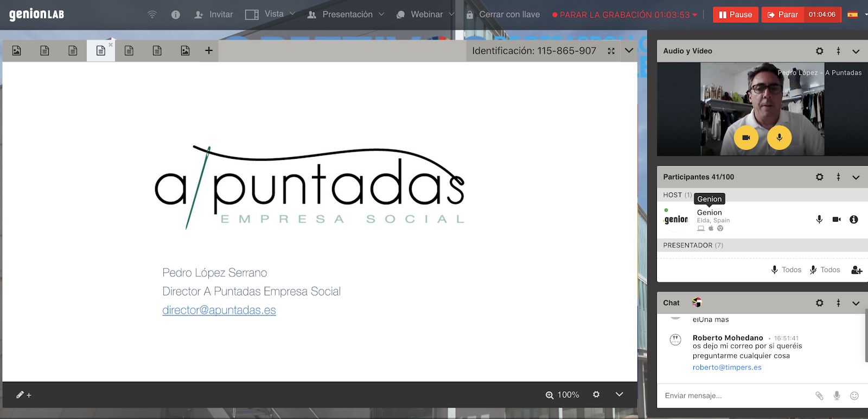This screenshot has width=868, height=419.
Task: Click Chat panel flag icon
Action: coord(697,302)
